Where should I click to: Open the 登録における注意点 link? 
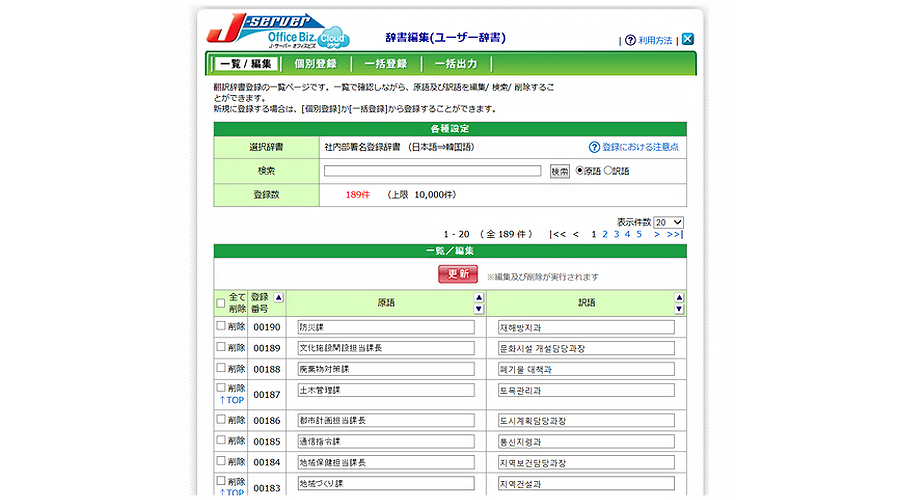pyautogui.click(x=640, y=147)
